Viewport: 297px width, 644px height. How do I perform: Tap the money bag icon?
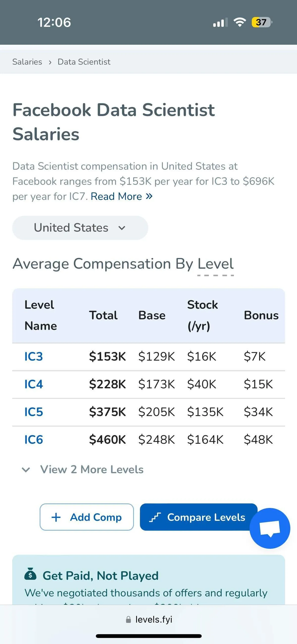[30, 574]
